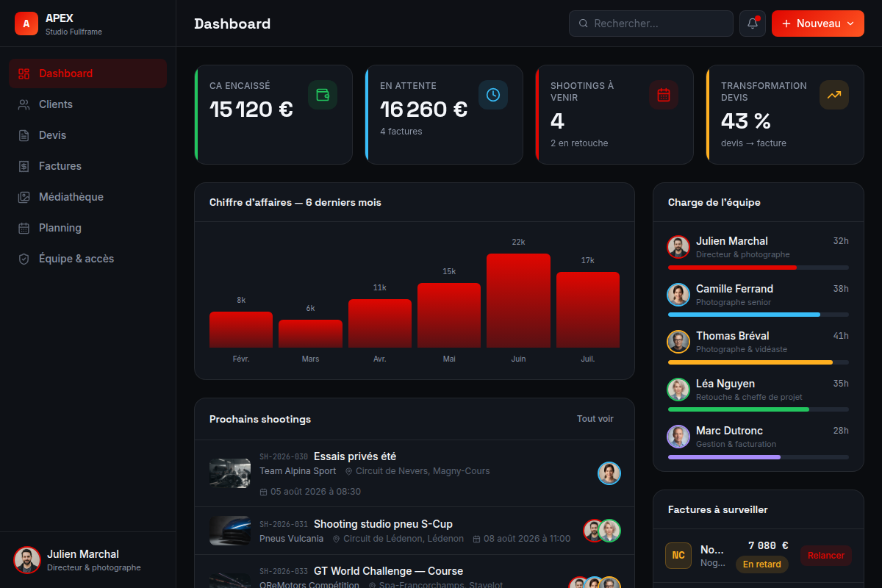Click the red calendar icon on Shootings à venir
This screenshot has width=882, height=588.
[x=664, y=95]
